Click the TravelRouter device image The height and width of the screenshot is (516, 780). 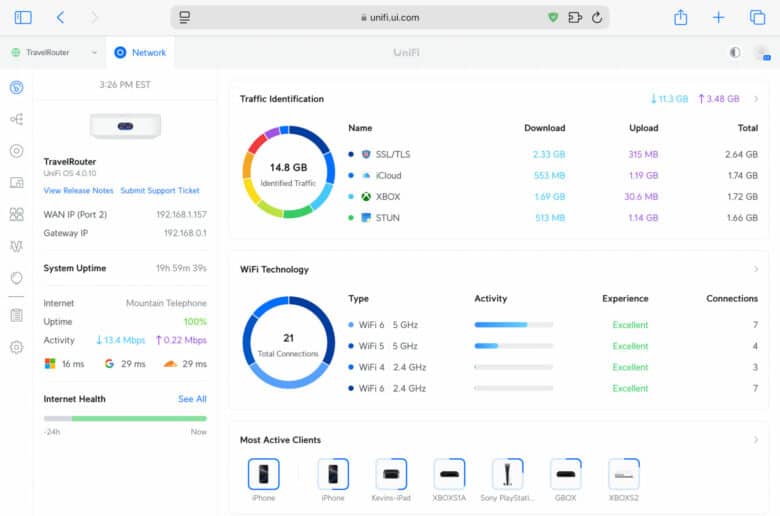[125, 126]
